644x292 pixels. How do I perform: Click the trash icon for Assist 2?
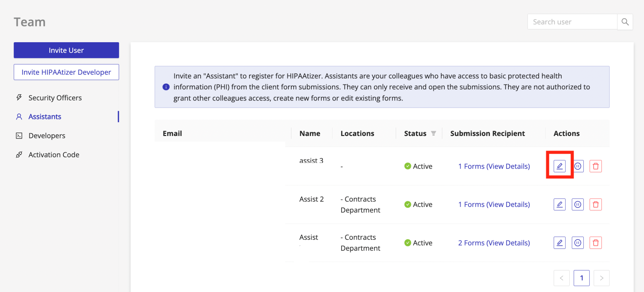(595, 204)
